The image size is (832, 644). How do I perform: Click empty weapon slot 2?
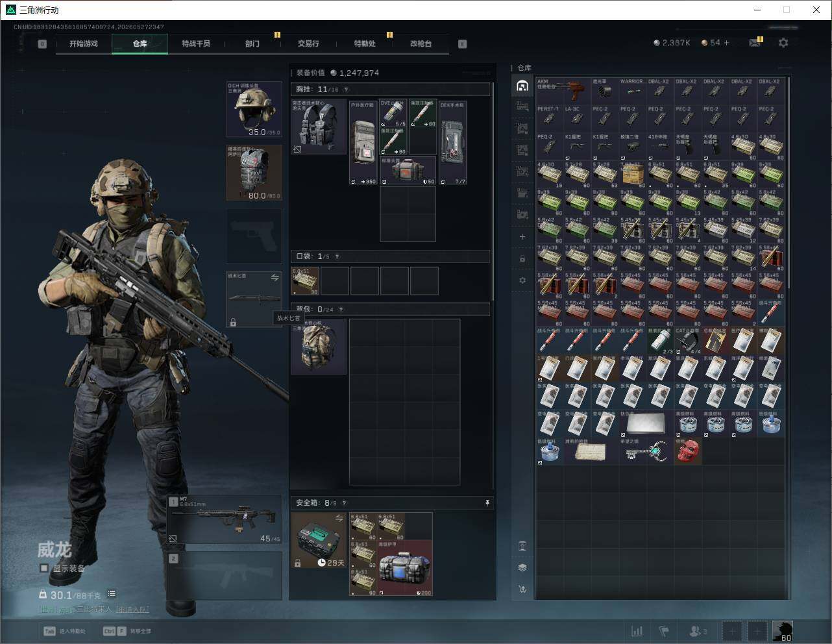225,576
